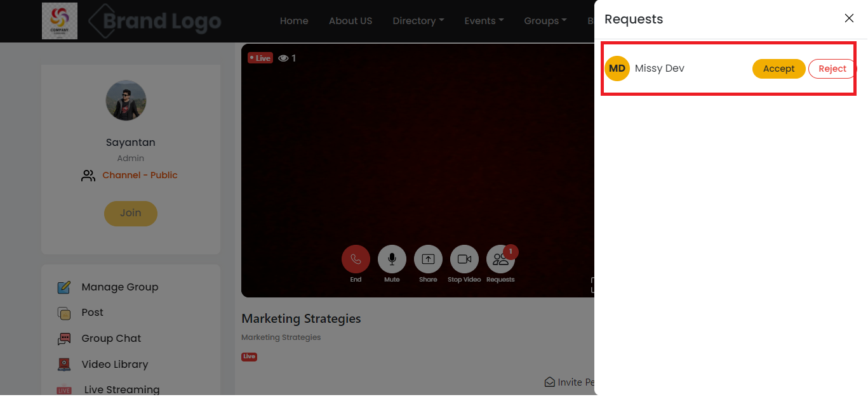868x397 pixels.
Task: End the live stream call
Action: tap(356, 259)
